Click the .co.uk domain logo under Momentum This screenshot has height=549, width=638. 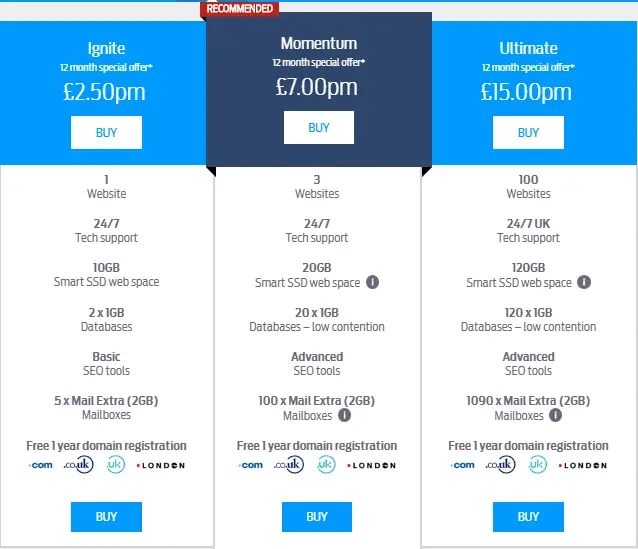pos(289,464)
